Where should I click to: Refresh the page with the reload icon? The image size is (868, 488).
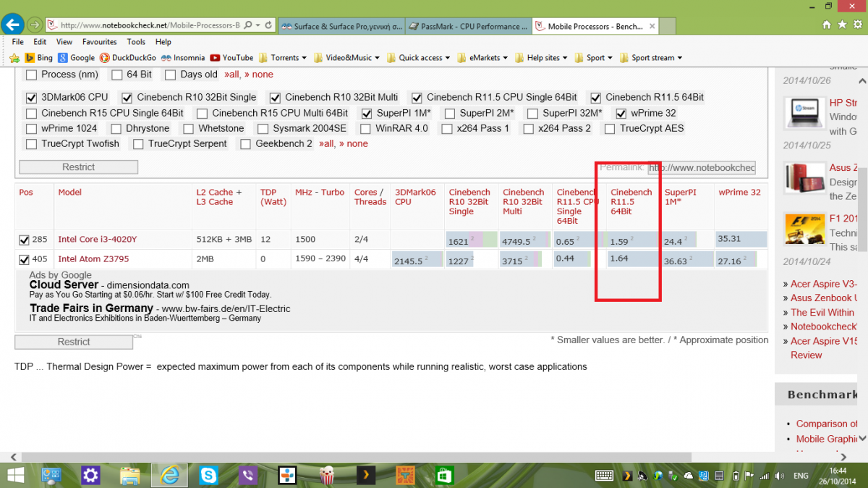(x=269, y=25)
